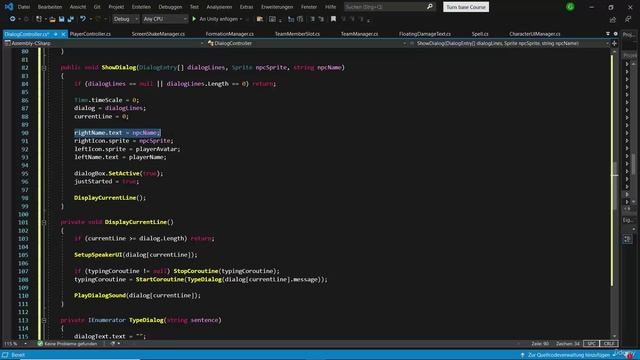
Task: Open the Ansicht menu
Action: [78, 7]
